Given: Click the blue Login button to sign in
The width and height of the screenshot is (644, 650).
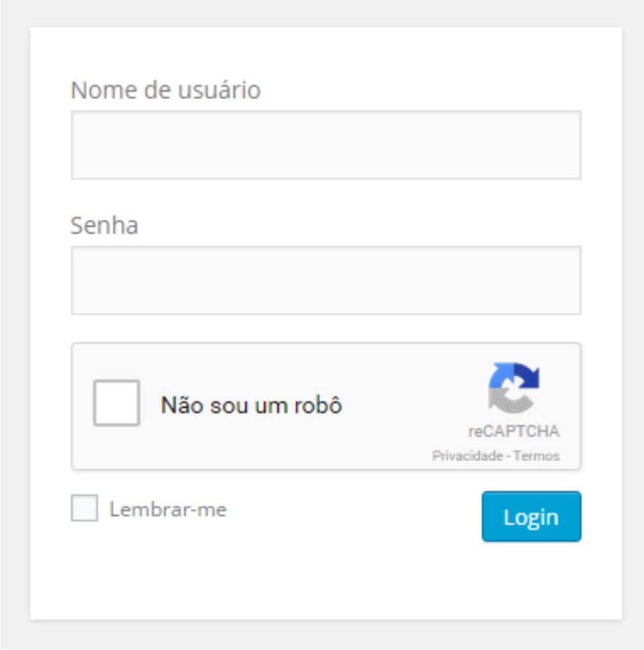Looking at the screenshot, I should [x=531, y=517].
